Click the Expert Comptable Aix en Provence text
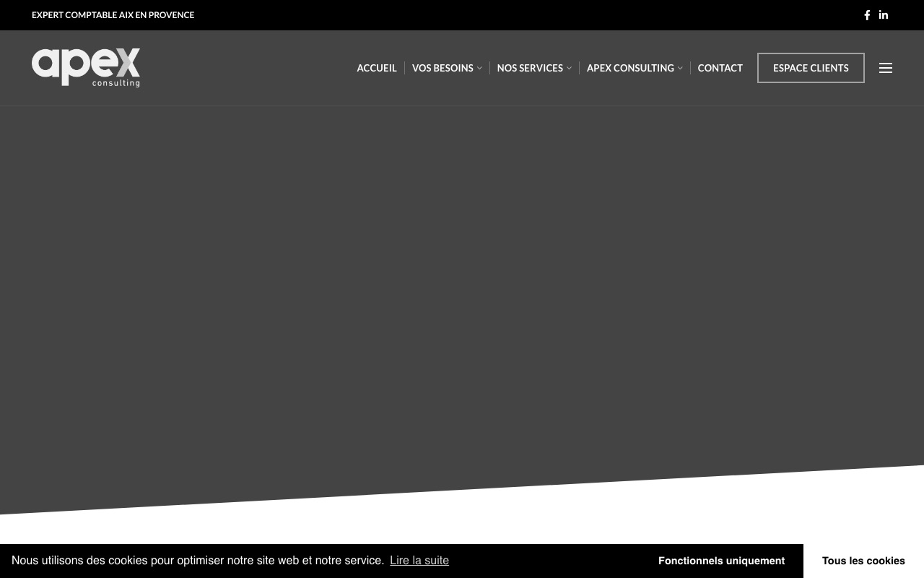This screenshot has width=924, height=578. (x=113, y=15)
